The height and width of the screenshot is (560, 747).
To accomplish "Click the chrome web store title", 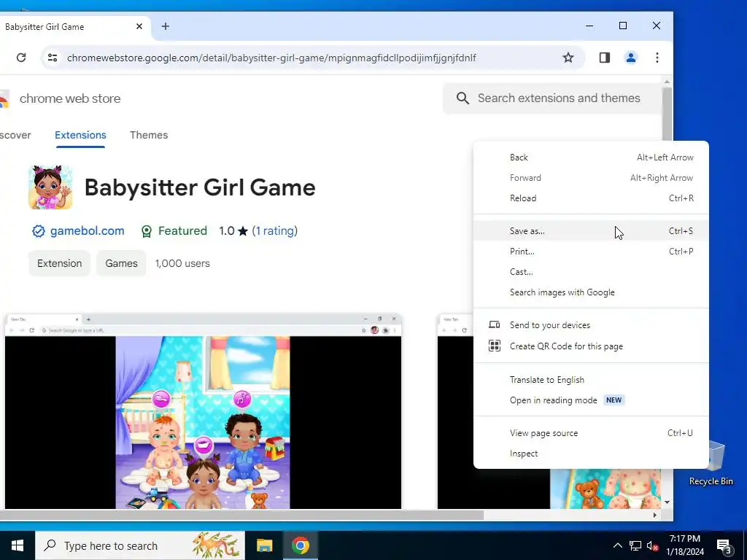I will (70, 98).
